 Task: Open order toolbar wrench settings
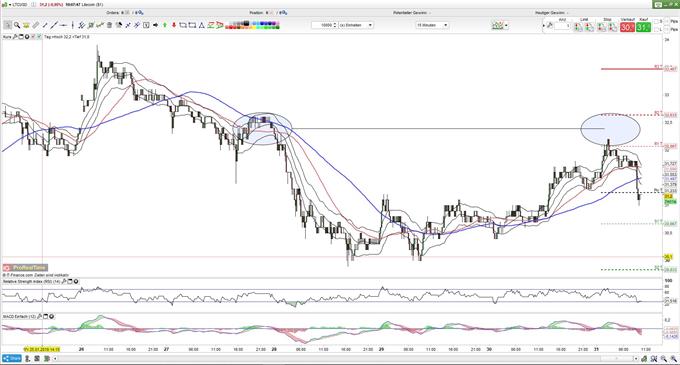[549, 25]
